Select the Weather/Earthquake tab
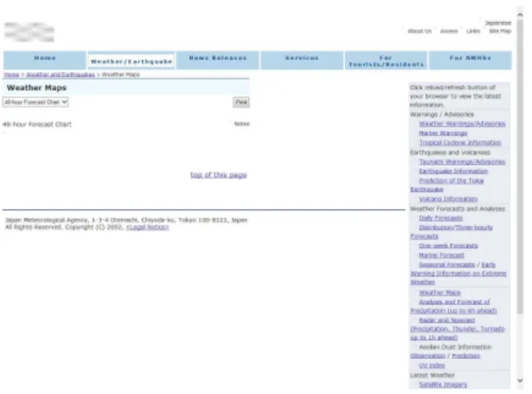The height and width of the screenshot is (394, 532). [131, 61]
